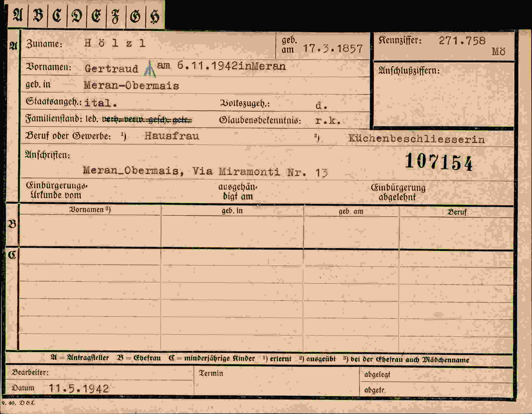This screenshot has width=532, height=414.
Task: Click the surname 'H ö l z l'
Action: pyautogui.click(x=115, y=43)
